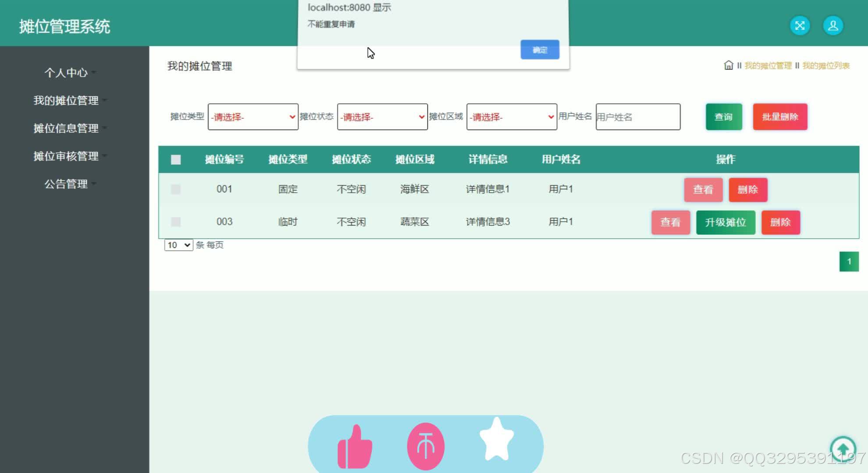Click the 我的摊位列表 breadcrumb link
Image resolution: width=868 pixels, height=473 pixels.
pos(826,66)
